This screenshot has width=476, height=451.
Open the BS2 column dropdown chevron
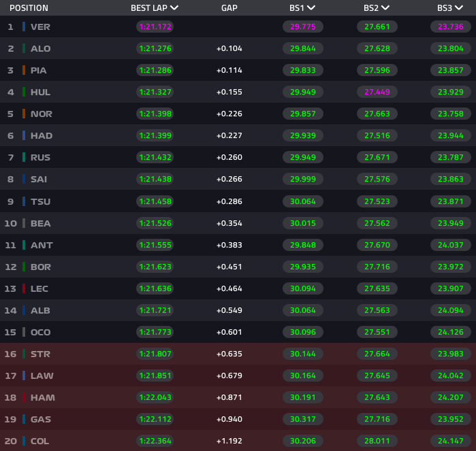pyautogui.click(x=385, y=8)
